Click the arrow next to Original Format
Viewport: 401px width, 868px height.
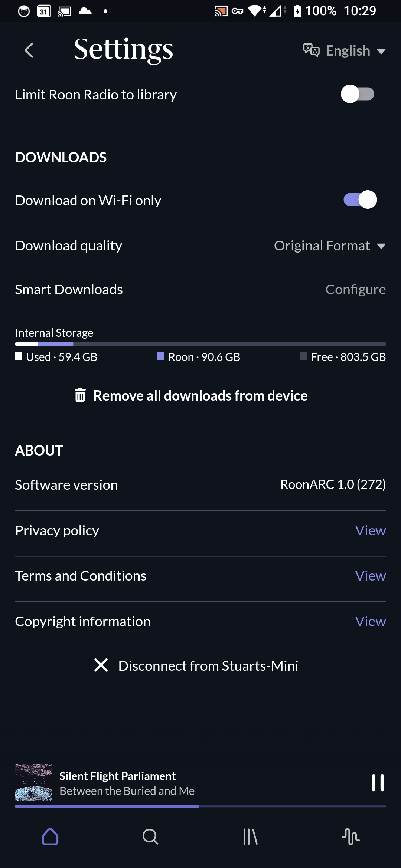[381, 246]
